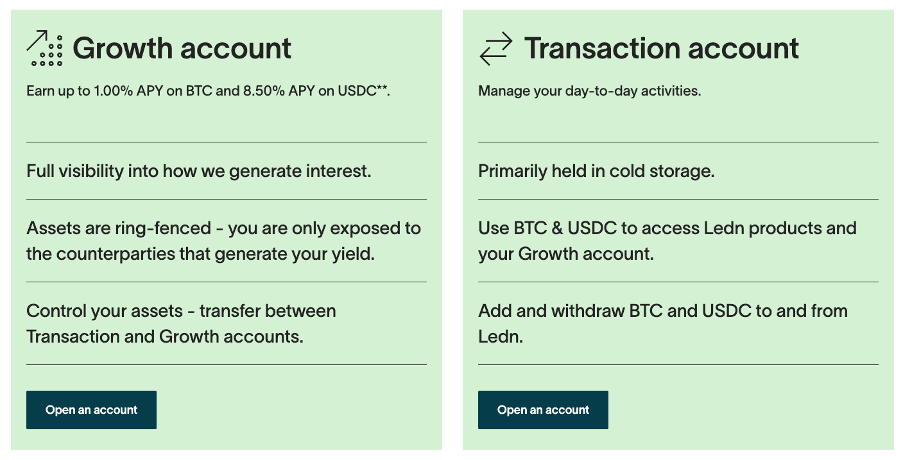This screenshot has width=904, height=460.
Task: Click the Transaction account swap-arrows icon
Action: point(496,48)
